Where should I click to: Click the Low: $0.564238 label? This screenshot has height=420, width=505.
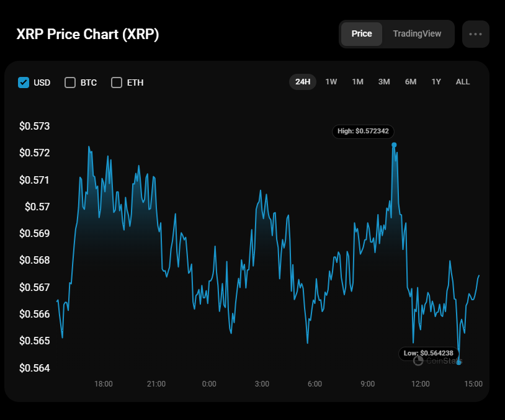(x=429, y=353)
